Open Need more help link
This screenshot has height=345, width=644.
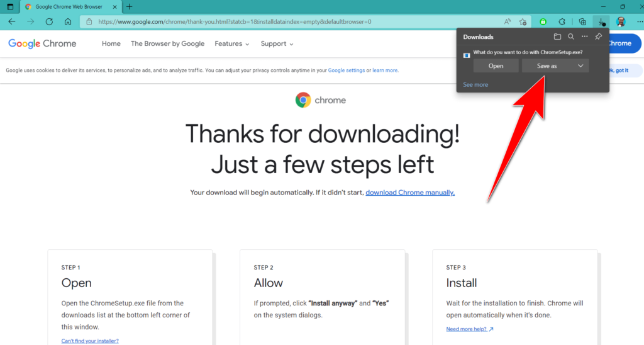(470, 329)
